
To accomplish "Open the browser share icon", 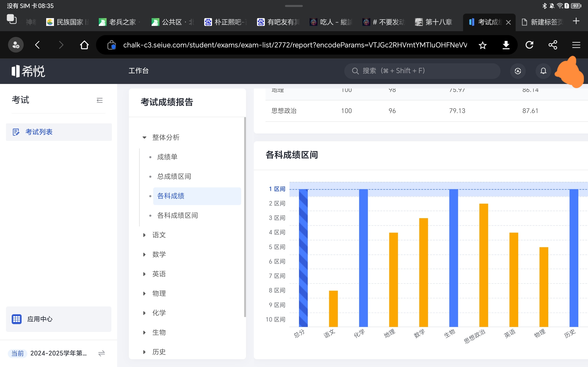I will tap(553, 45).
